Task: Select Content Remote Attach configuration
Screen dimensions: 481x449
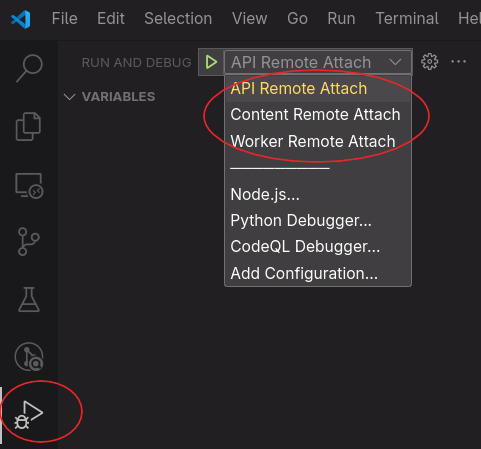Action: (x=318, y=115)
